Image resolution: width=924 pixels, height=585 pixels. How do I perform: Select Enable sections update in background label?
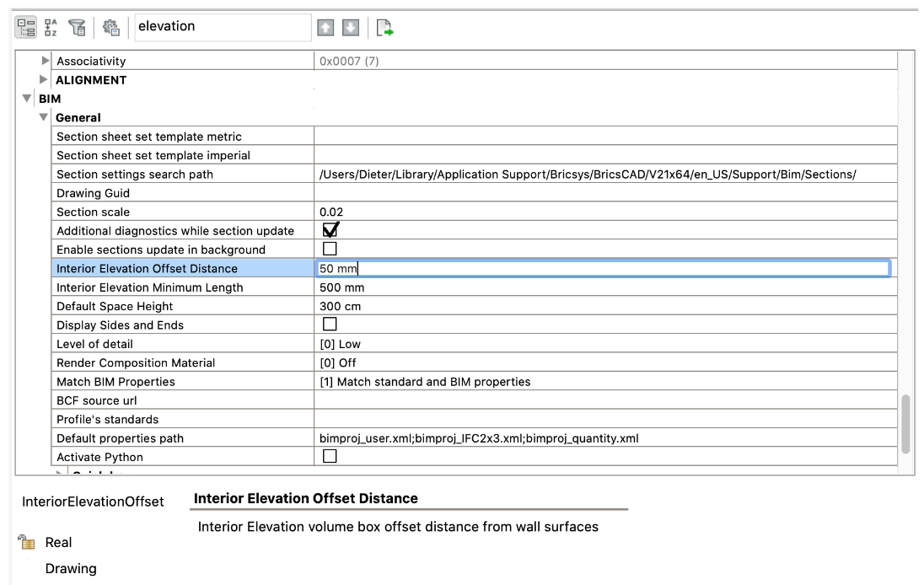click(x=161, y=250)
